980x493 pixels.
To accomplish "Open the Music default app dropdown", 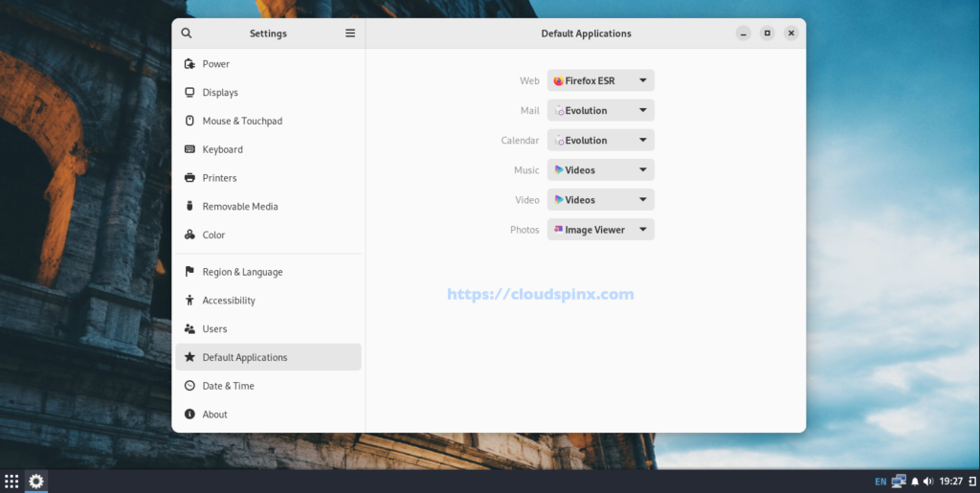I will pos(601,170).
